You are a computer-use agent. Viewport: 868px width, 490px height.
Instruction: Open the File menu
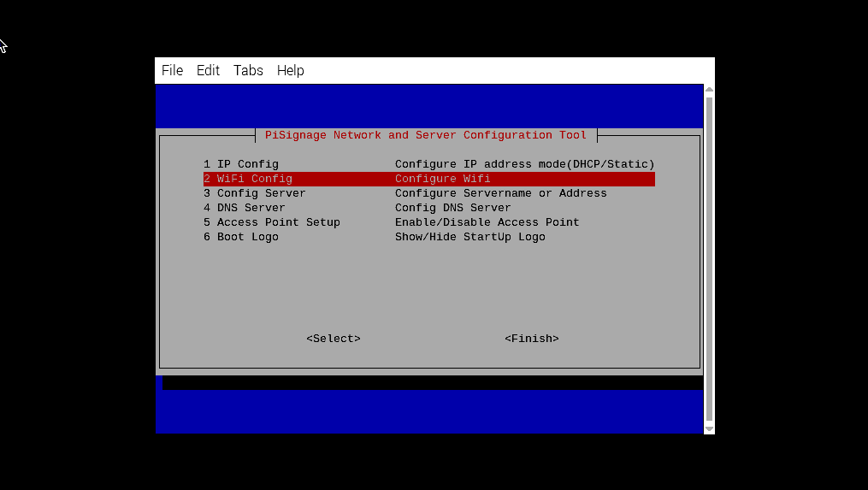point(172,70)
